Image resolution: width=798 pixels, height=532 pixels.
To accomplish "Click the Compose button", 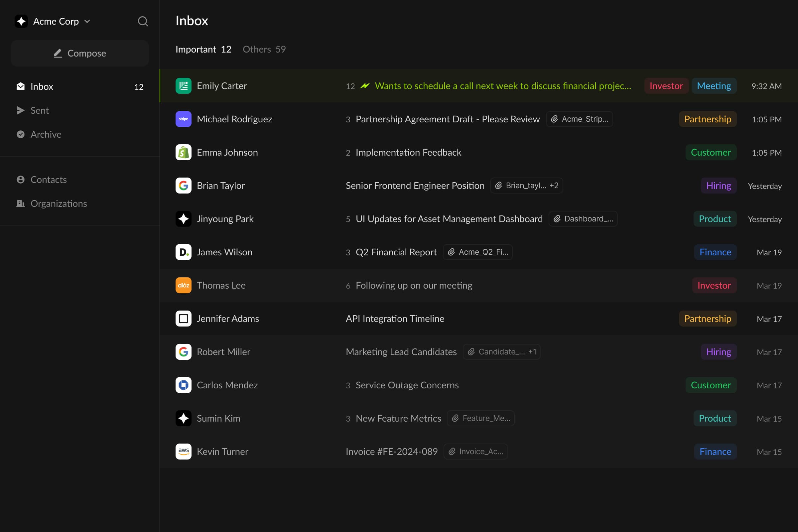I will (x=80, y=53).
